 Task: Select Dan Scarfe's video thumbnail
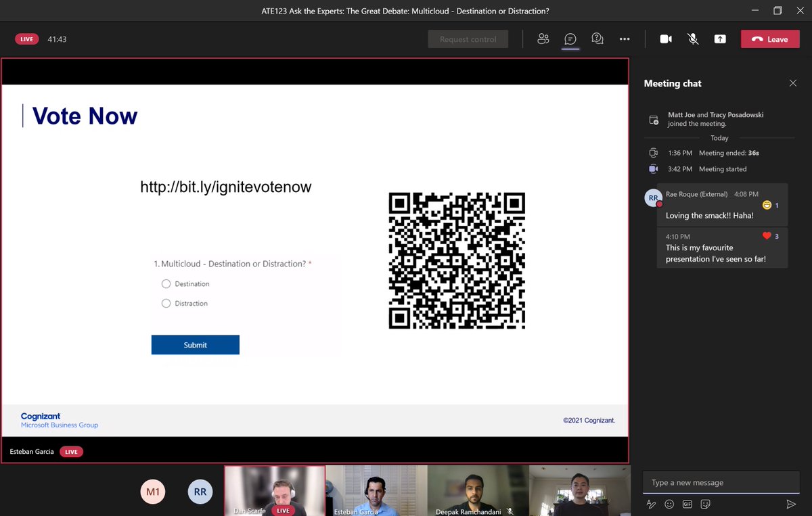tap(275, 491)
